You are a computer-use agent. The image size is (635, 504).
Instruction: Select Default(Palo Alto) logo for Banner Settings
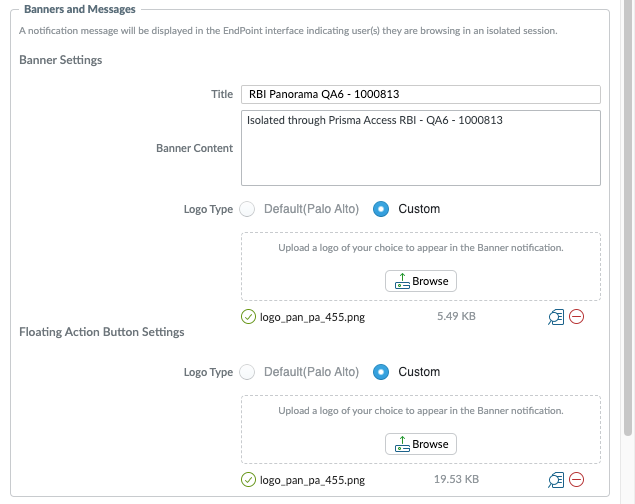[x=248, y=209]
